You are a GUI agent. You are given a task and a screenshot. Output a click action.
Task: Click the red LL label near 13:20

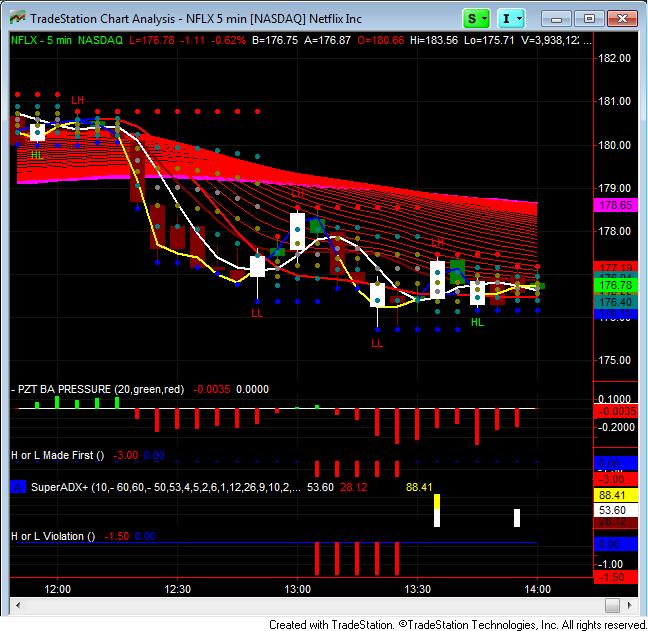[377, 343]
